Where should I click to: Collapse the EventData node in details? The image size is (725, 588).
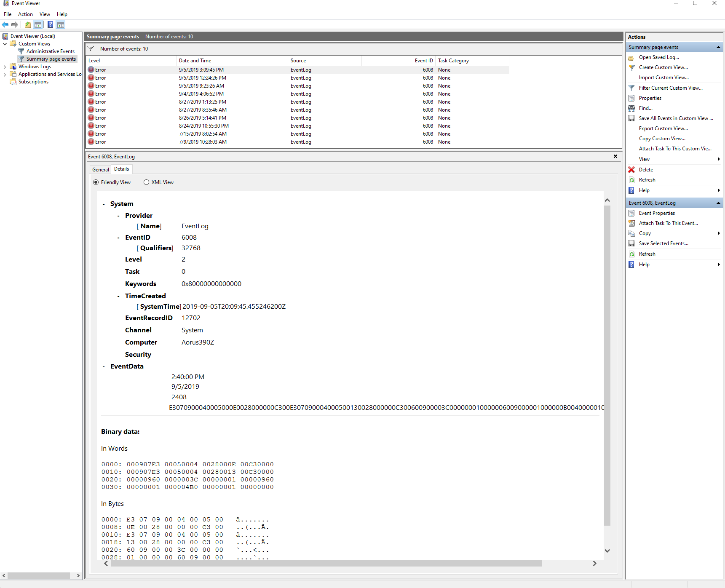(104, 366)
